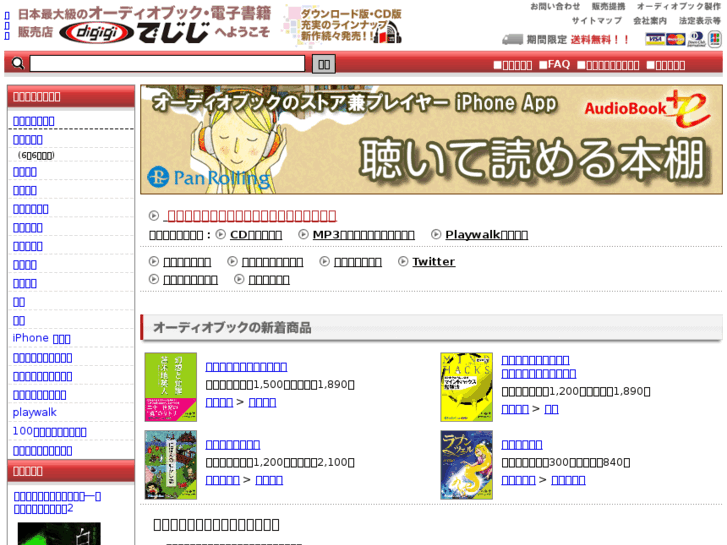
Task: Click arrow icon beside the Playwalk link
Action: pos(436,235)
